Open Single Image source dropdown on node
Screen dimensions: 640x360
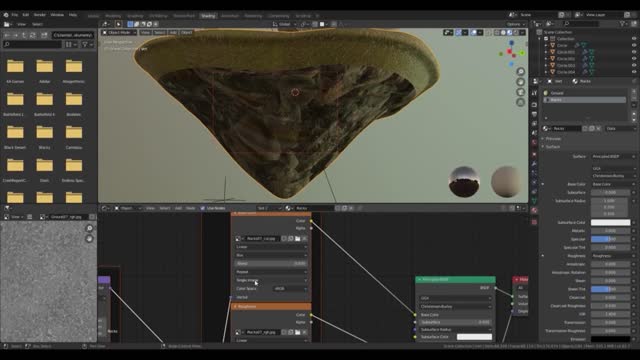point(271,280)
